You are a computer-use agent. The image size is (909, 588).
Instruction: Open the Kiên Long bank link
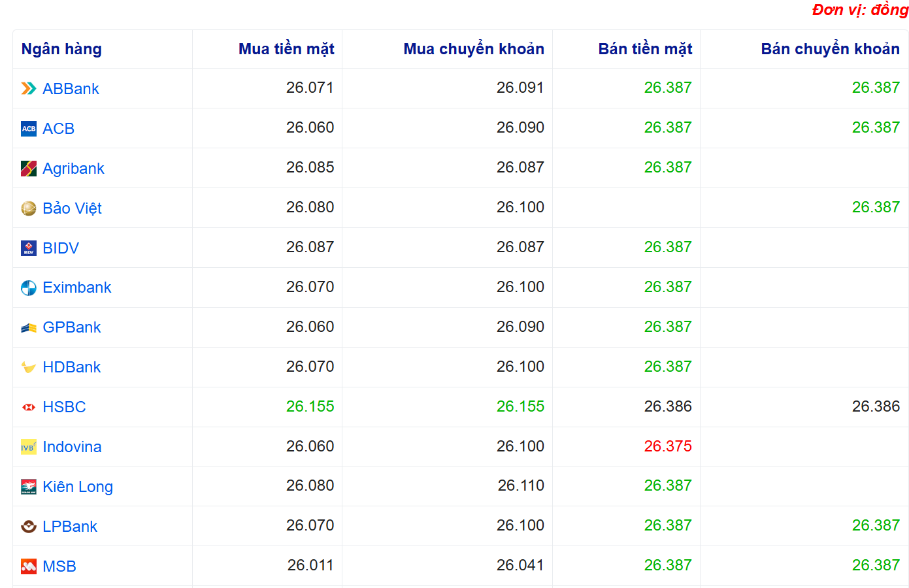point(77,487)
